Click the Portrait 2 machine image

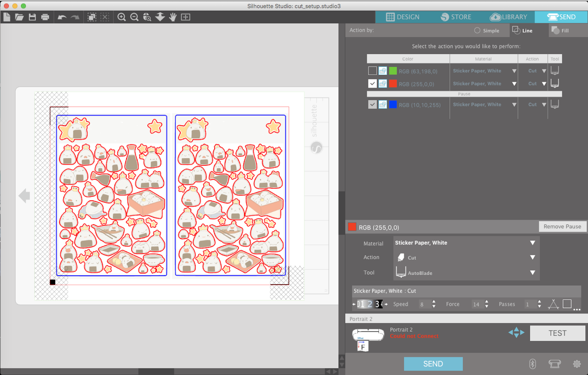tap(368, 334)
